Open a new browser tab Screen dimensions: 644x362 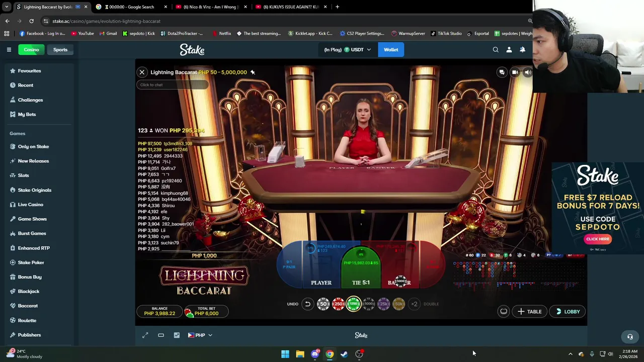[x=337, y=7]
